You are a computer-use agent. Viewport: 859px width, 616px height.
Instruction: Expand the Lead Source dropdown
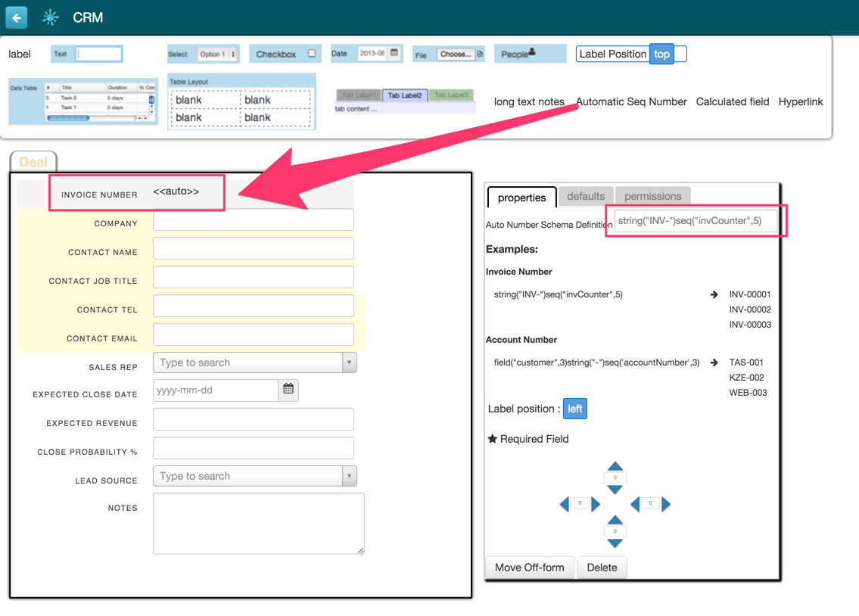(x=349, y=475)
